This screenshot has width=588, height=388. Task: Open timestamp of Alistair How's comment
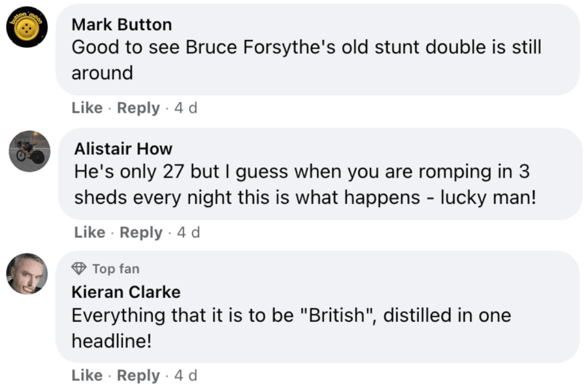(x=188, y=233)
